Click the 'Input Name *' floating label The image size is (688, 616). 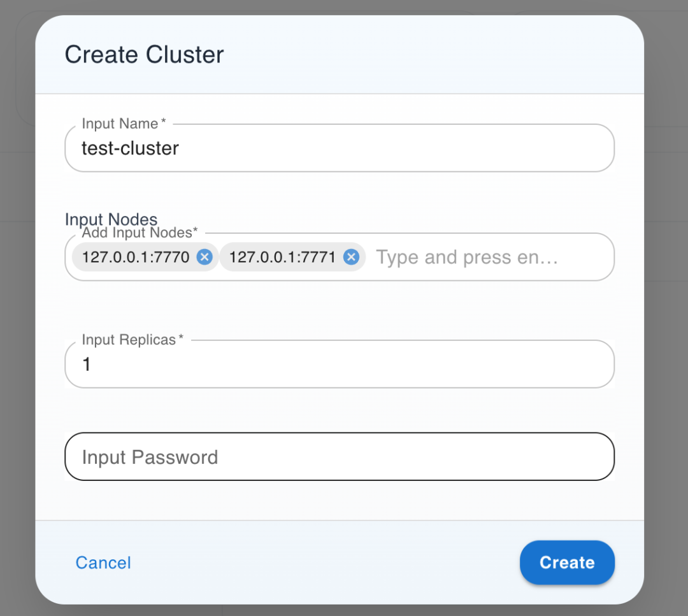[124, 124]
